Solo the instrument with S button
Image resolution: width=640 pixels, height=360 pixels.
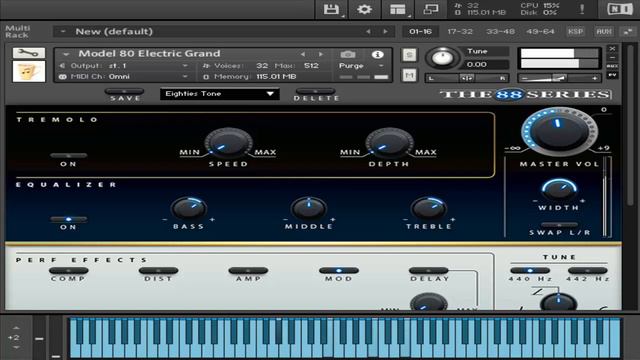[409, 55]
